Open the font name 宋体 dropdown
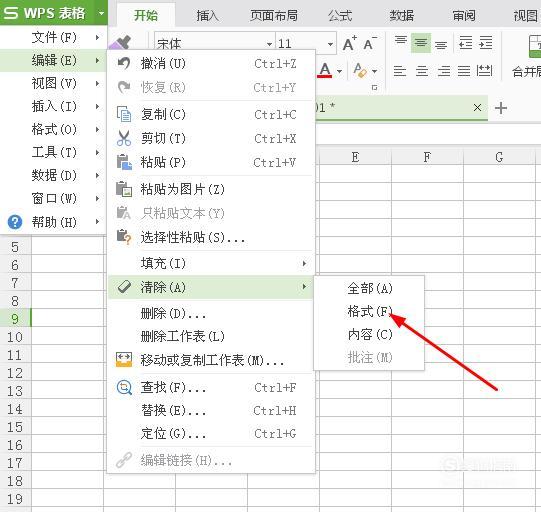 [269, 44]
